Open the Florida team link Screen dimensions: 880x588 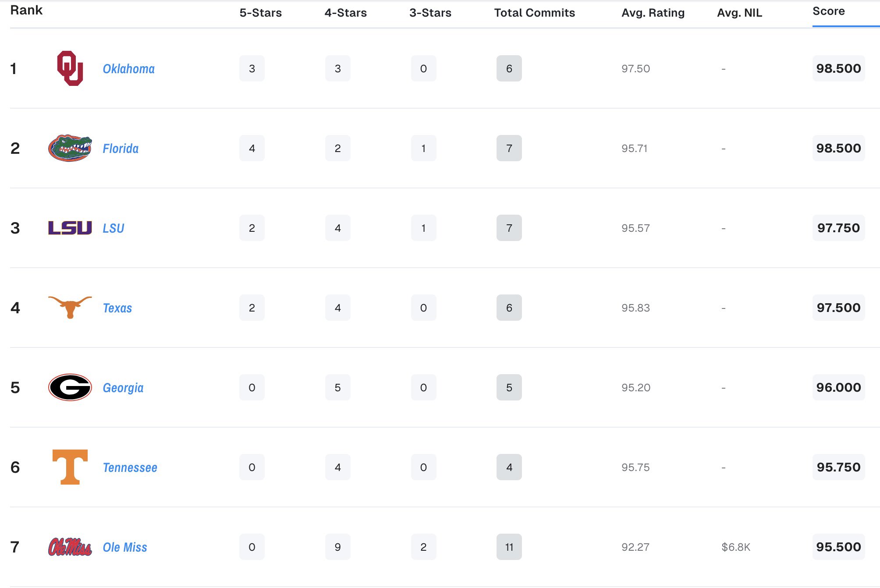[121, 149]
